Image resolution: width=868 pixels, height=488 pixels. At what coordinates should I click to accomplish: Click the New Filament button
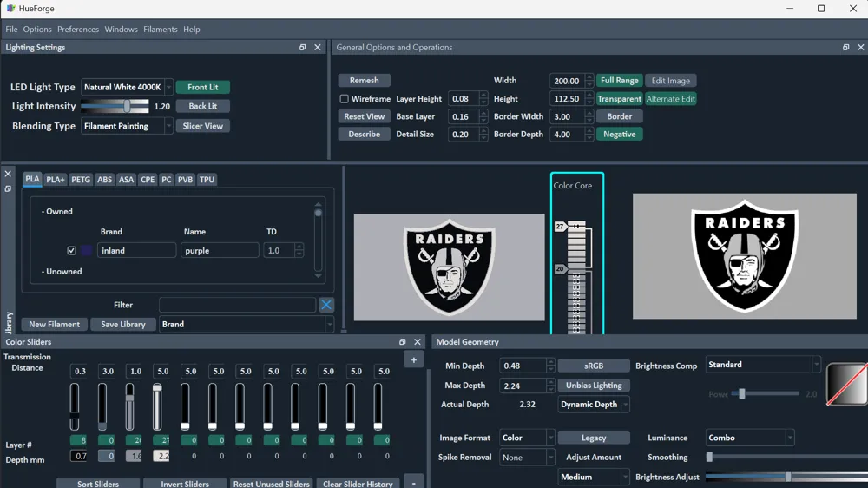tap(54, 325)
